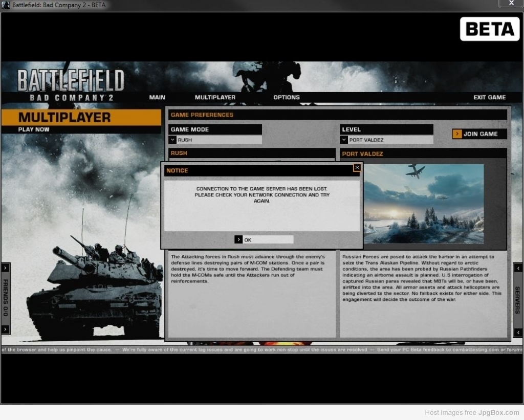Click the scrolling news ticker text
Viewport: 524px width, 420px height.
pos(262,349)
